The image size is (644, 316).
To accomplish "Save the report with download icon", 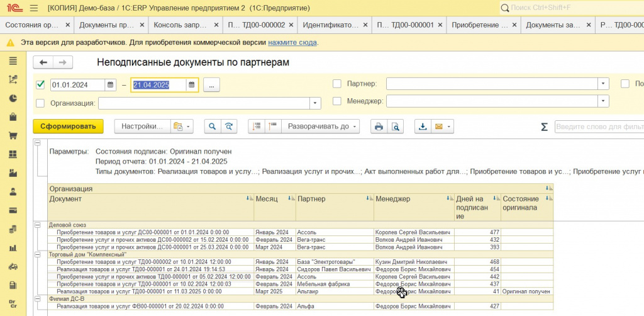I will tap(422, 127).
